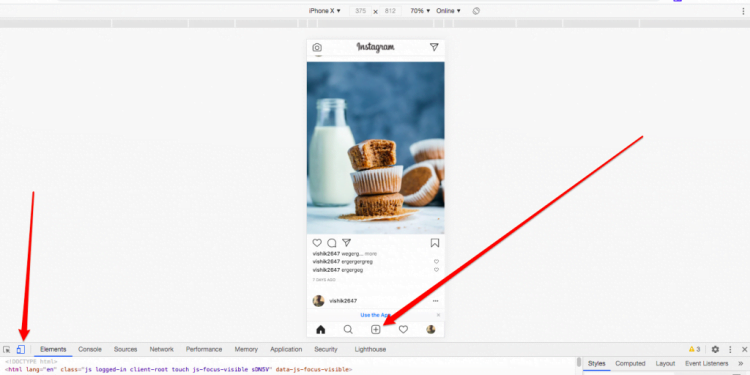Click the height field showing 812
Image resolution: width=750 pixels, height=375 pixels.
(390, 11)
